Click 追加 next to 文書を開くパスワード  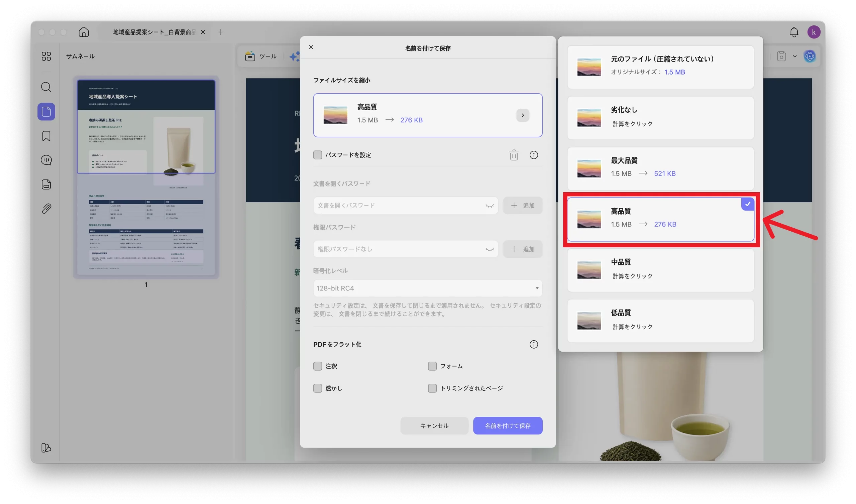coord(522,206)
